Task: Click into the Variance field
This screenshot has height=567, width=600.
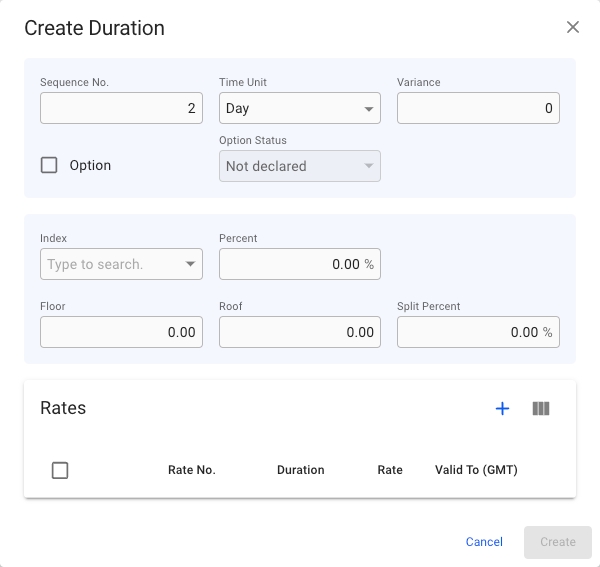Action: click(x=478, y=108)
